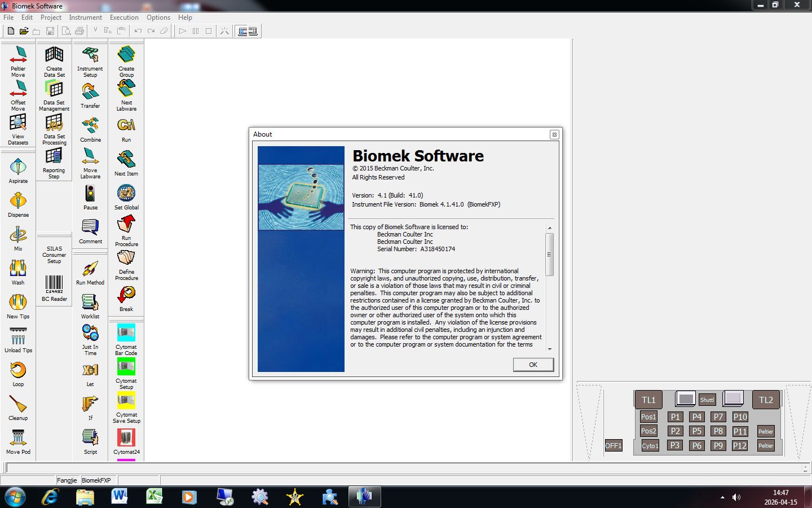Screen dimensions: 812x508
Task: Click the license text scrollbar down arrow
Action: [x=550, y=349]
